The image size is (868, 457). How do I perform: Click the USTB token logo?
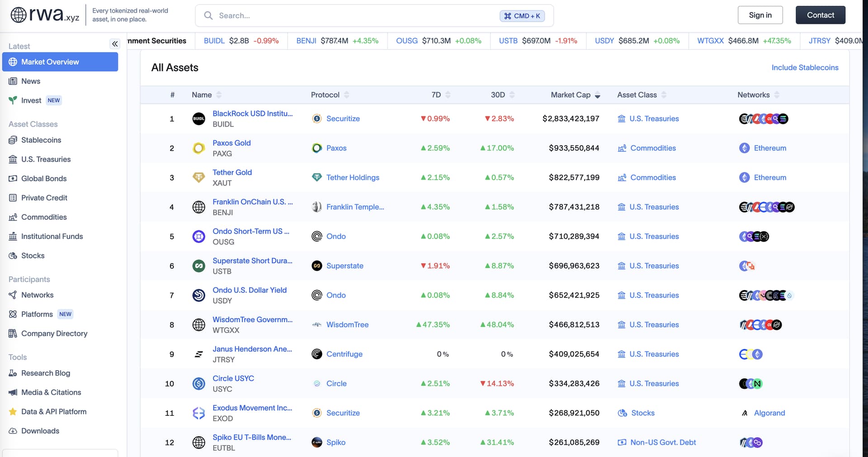tap(199, 266)
